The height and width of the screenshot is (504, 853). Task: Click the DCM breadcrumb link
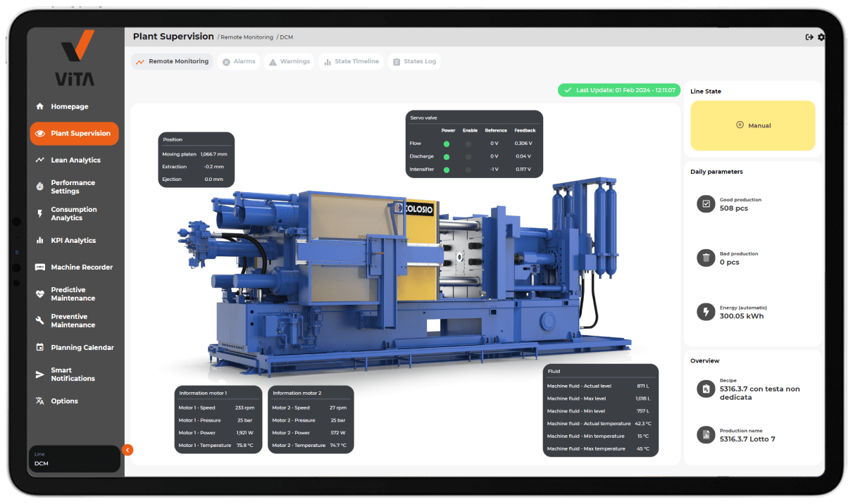pyautogui.click(x=286, y=37)
